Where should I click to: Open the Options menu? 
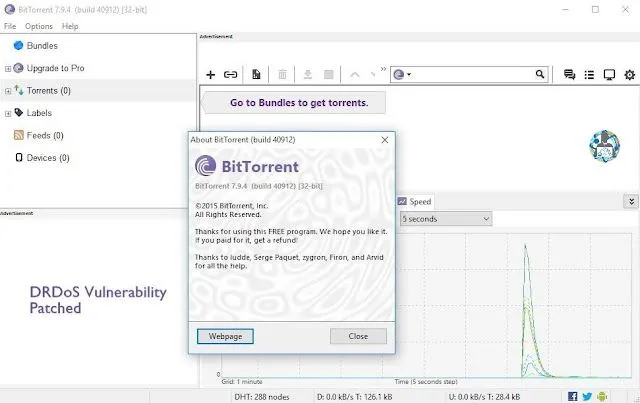tap(39, 26)
